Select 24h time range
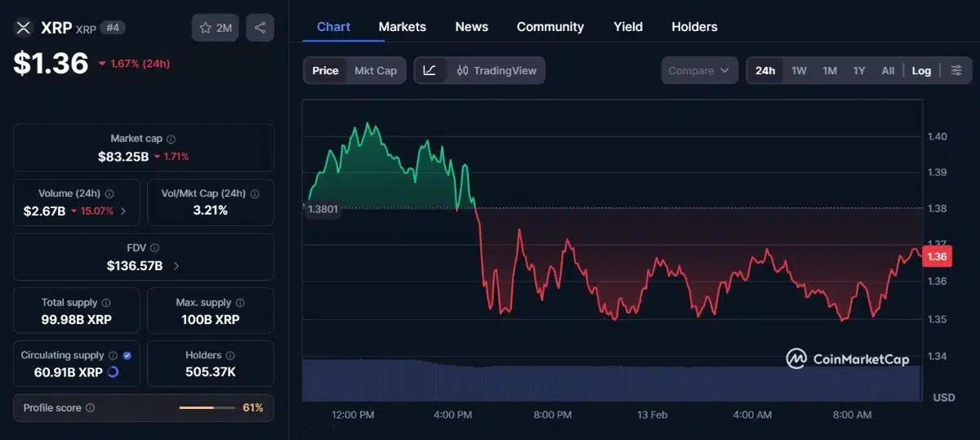980x440 pixels. 765,70
